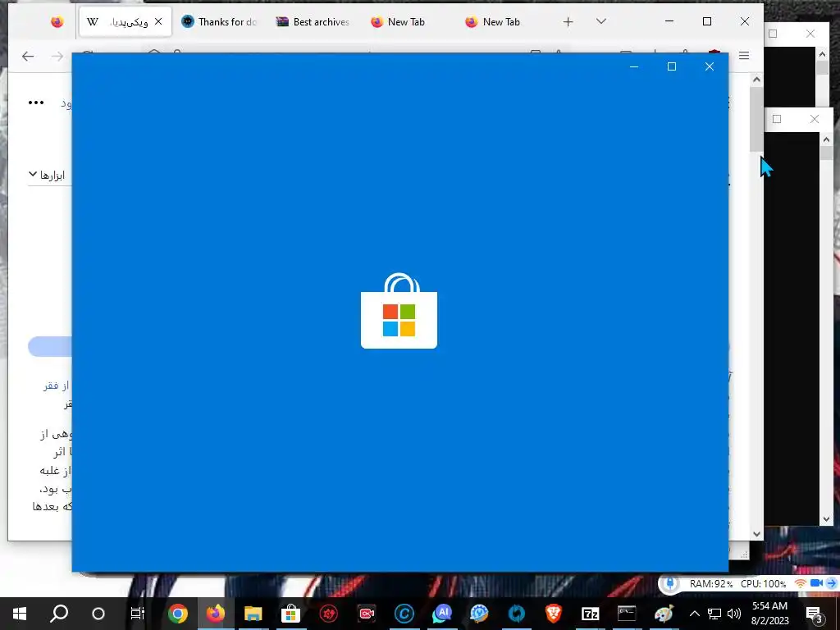The image size is (840, 630).
Task: Close the upper black console window
Action: pyautogui.click(x=810, y=34)
